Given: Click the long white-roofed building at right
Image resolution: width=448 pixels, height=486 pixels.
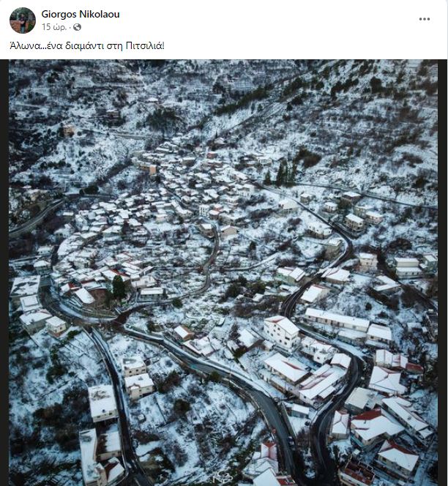Looking at the screenshot, I should (x=337, y=320).
